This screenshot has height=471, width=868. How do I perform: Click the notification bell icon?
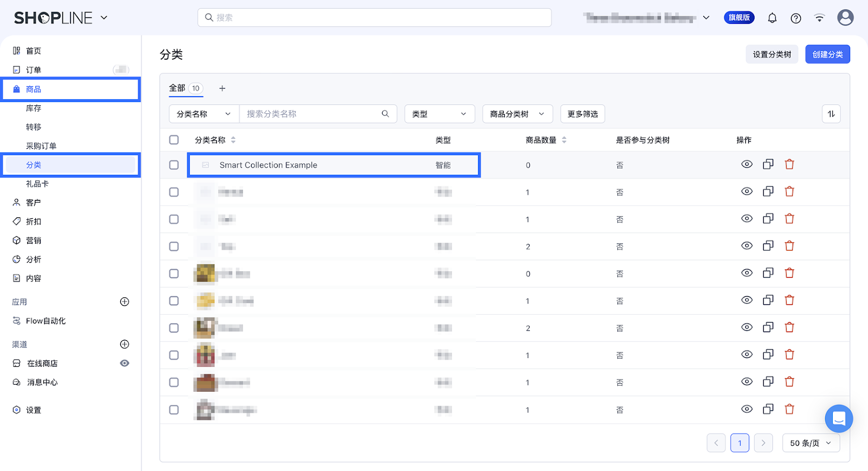click(772, 18)
